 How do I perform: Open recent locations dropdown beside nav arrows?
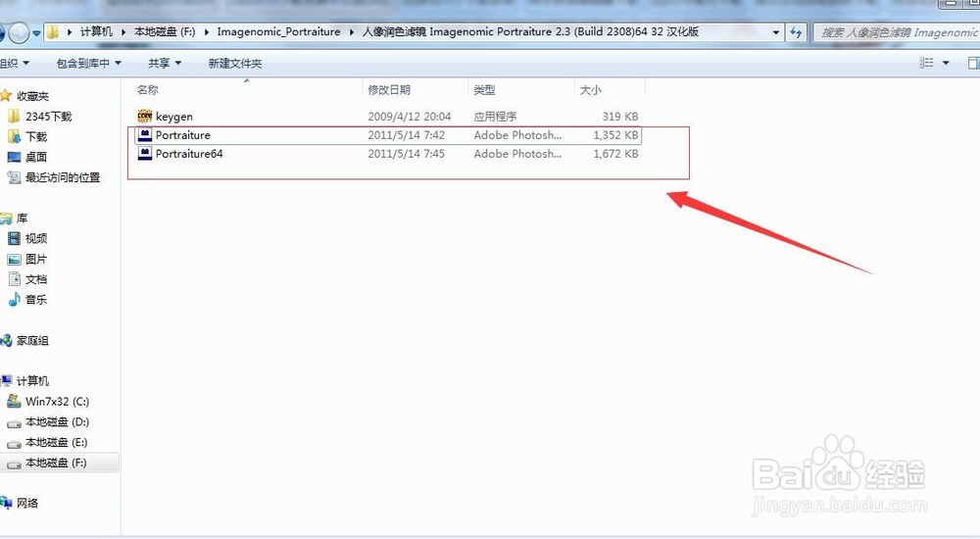pos(37,32)
